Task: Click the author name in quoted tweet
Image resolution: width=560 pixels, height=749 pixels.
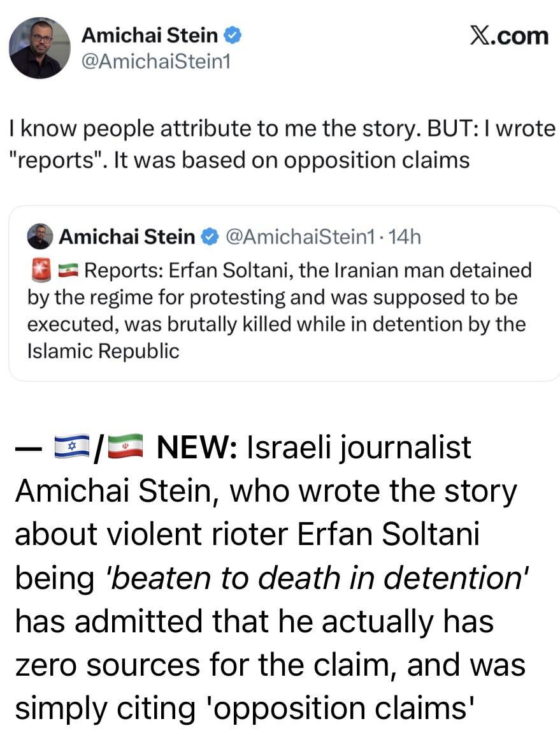Action: pyautogui.click(x=127, y=237)
